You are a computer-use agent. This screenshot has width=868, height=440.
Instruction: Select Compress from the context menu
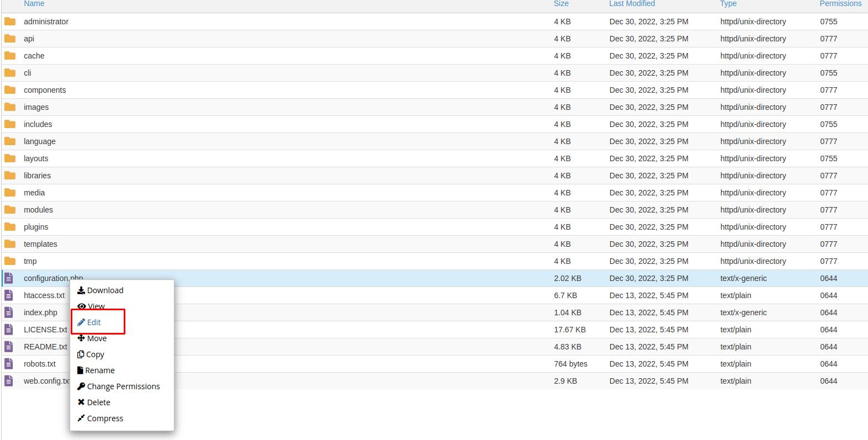pyautogui.click(x=105, y=418)
